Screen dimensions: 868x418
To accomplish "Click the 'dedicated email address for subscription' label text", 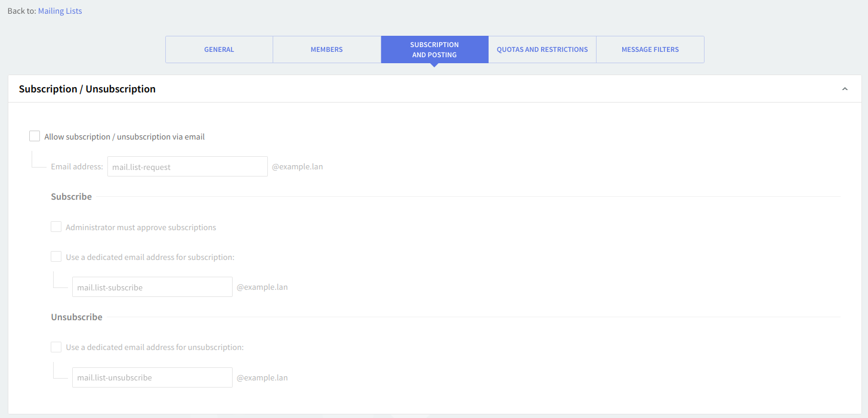I will click(x=150, y=257).
